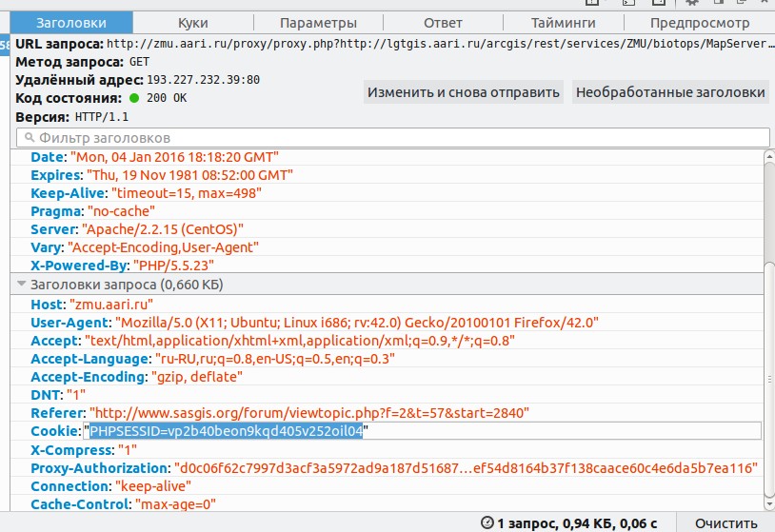Click the clock icon in status bar
The height and width of the screenshot is (532, 775).
coord(487,522)
